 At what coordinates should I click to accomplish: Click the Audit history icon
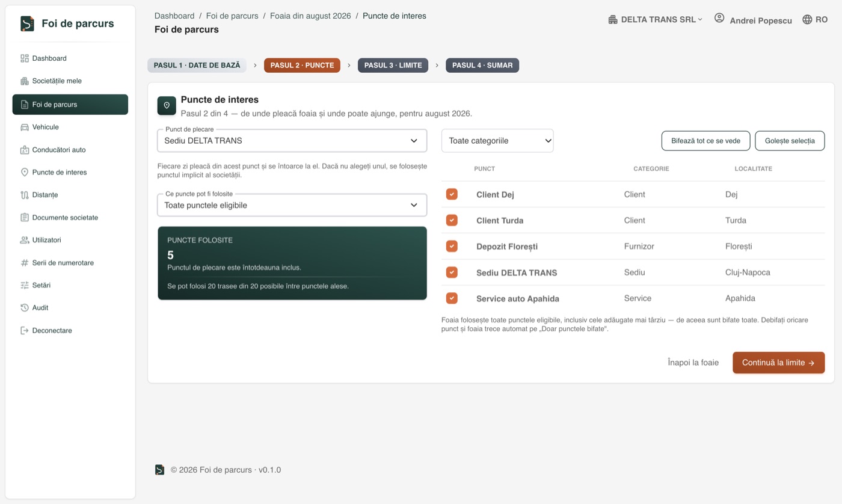pos(25,308)
